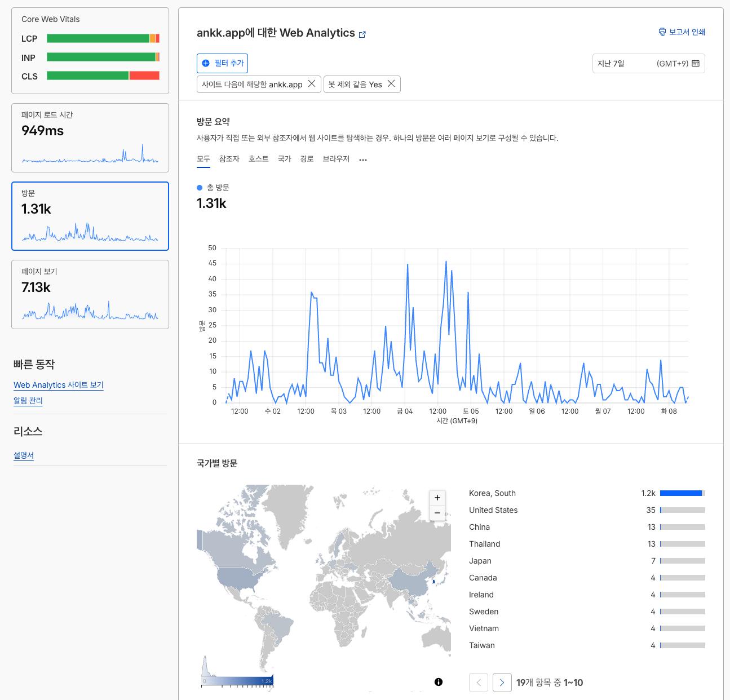Viewport: 730px width, 700px height.
Task: Remove the bot exclusion Yes filter chip
Action: 391,84
